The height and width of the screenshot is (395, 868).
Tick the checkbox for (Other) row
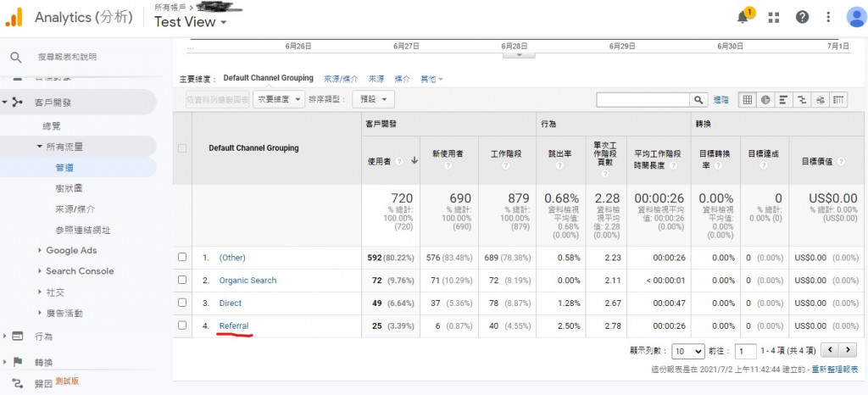[x=182, y=257]
